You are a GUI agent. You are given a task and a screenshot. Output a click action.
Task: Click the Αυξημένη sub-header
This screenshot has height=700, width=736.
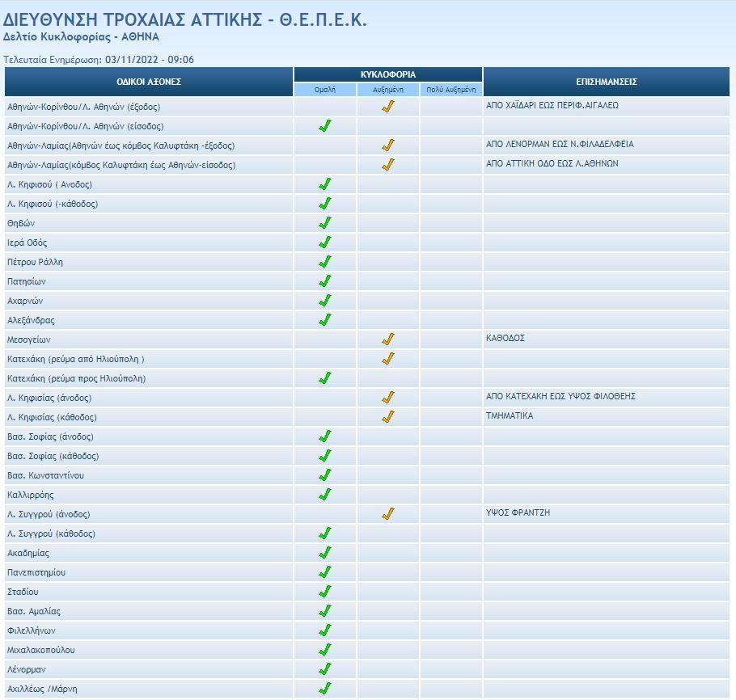(x=388, y=90)
